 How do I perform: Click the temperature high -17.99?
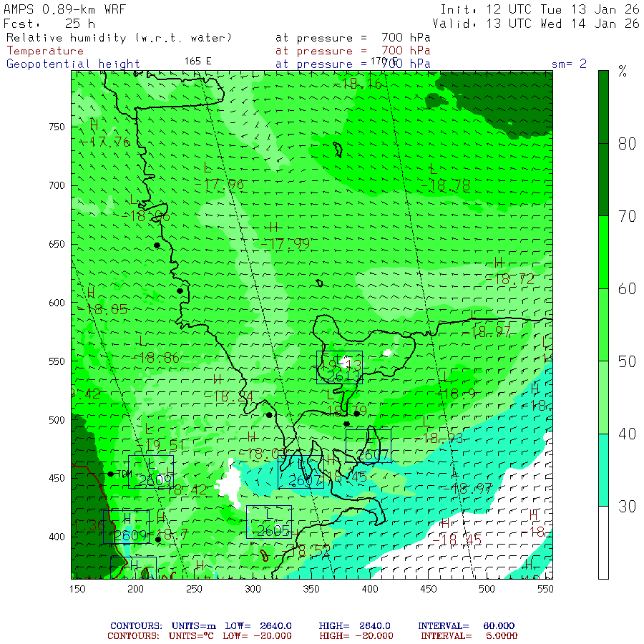click(x=286, y=245)
